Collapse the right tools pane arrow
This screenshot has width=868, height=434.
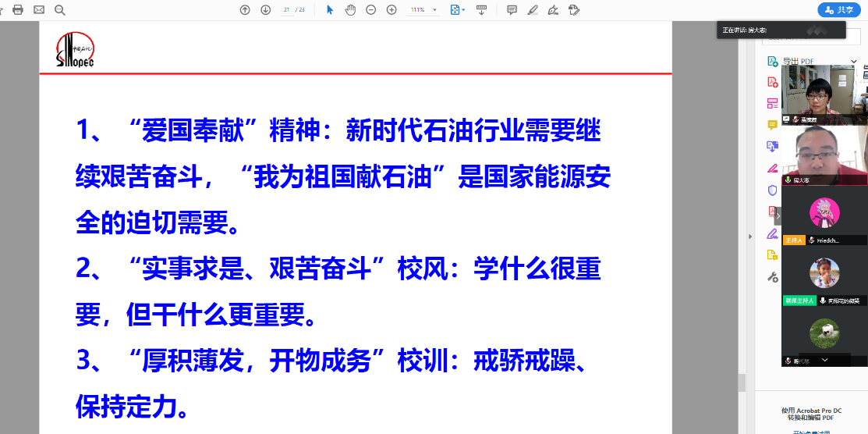[x=750, y=236]
